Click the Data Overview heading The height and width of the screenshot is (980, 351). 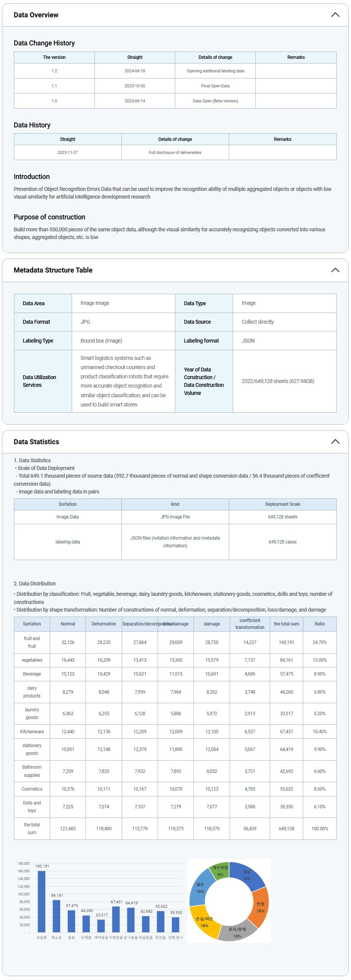36,15
